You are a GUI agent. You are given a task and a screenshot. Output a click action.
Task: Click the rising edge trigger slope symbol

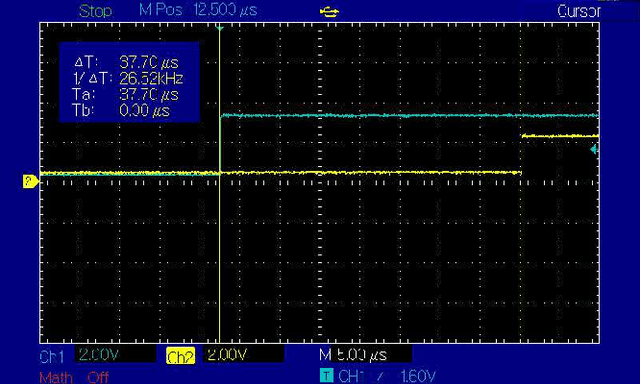coord(380,376)
